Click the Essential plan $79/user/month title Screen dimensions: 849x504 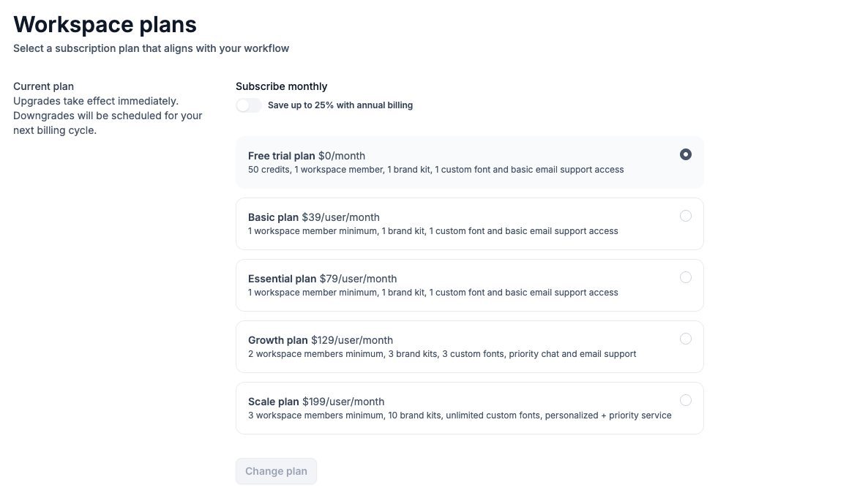322,279
